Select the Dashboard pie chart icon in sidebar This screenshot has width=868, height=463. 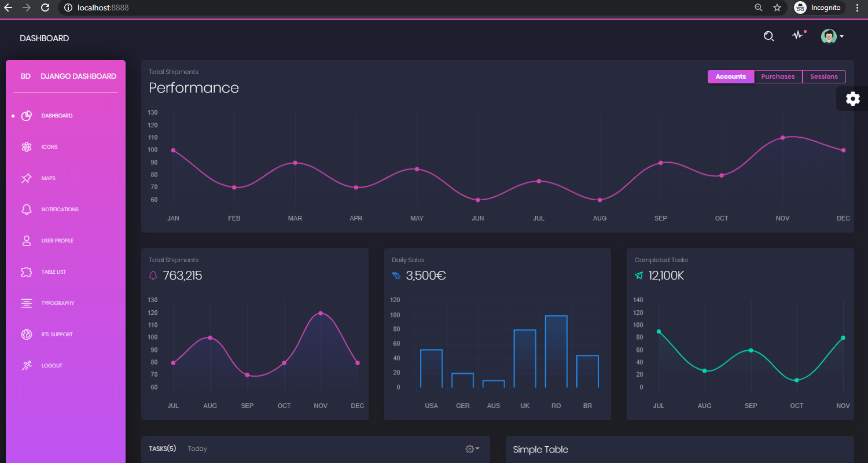click(x=27, y=115)
